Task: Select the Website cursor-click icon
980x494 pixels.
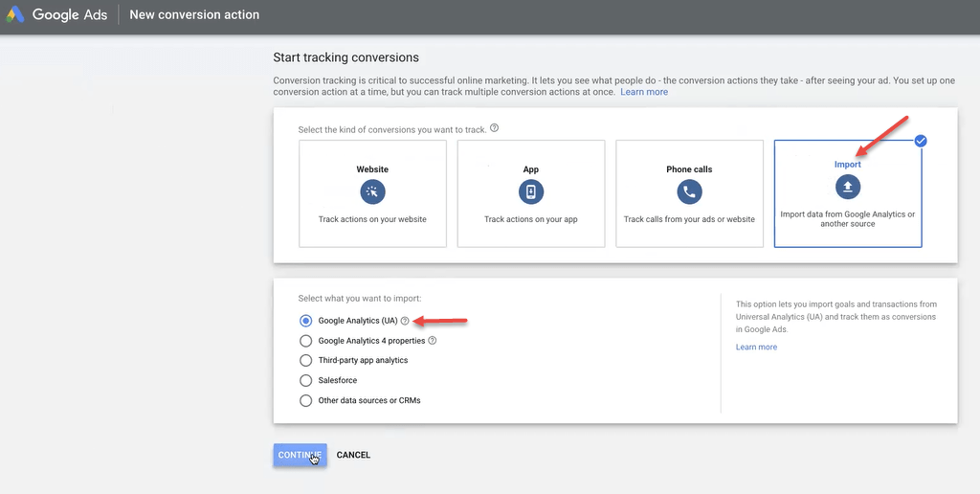Action: (372, 192)
